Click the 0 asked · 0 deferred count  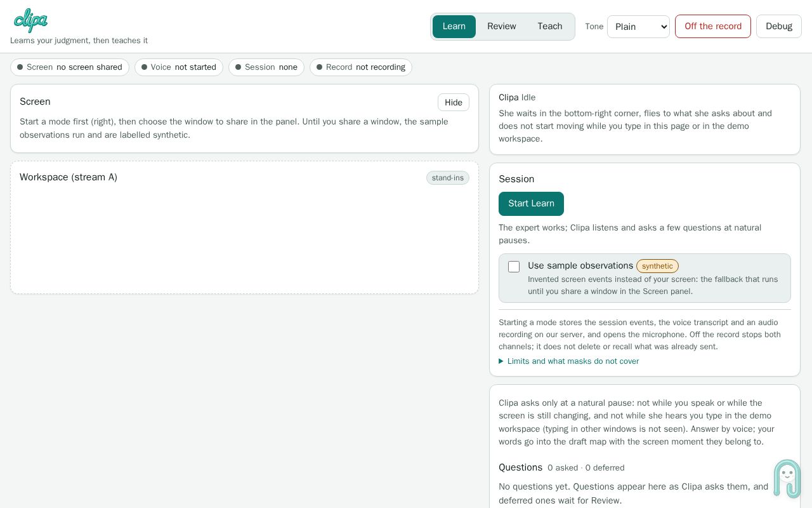click(x=586, y=468)
